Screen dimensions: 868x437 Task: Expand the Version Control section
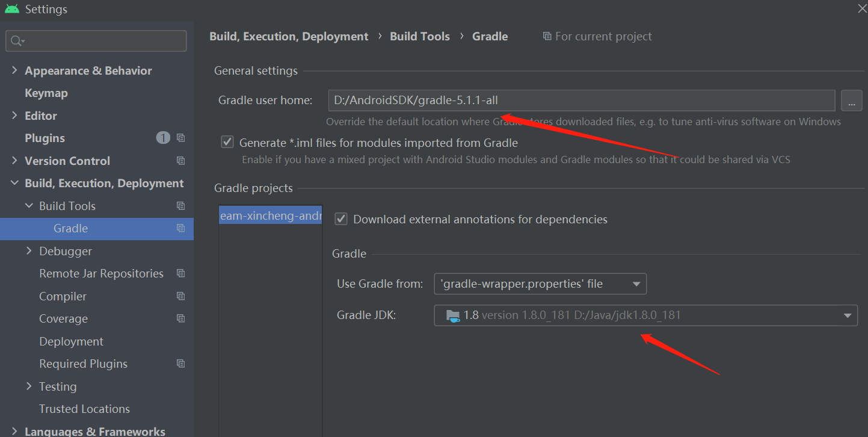(x=14, y=161)
